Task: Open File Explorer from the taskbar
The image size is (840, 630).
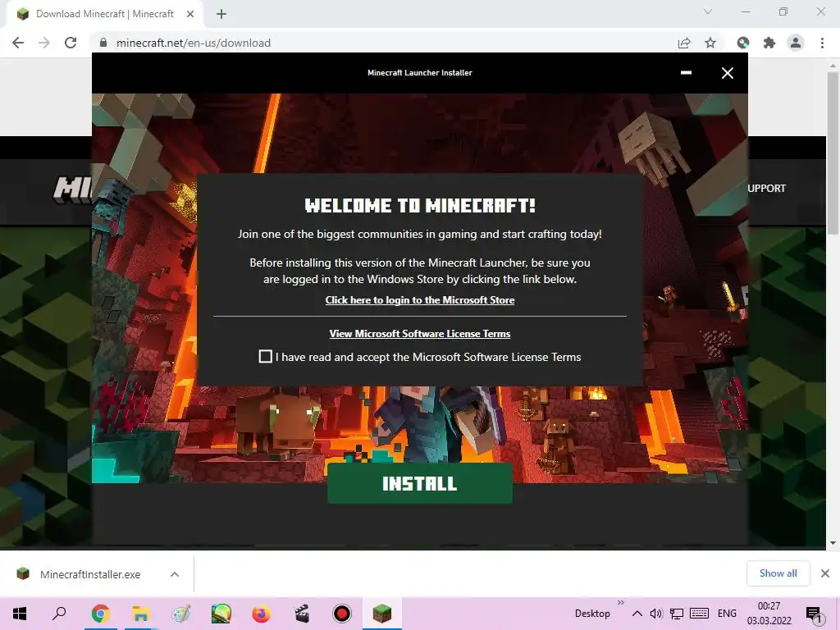Action: [140, 614]
